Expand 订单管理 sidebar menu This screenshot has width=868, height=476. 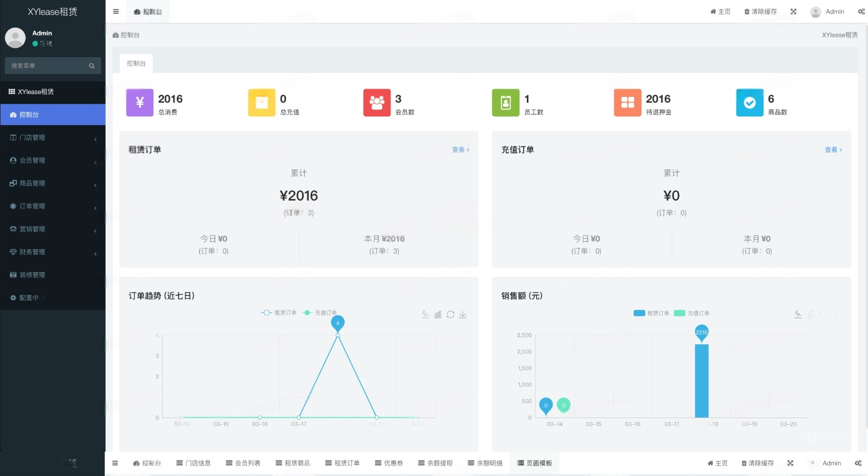tap(53, 206)
